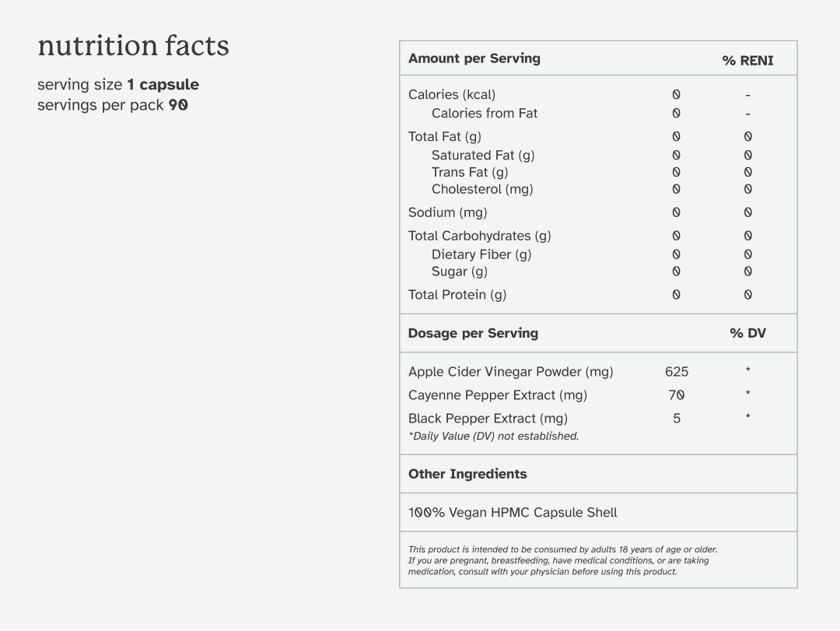
Task: Click the 'nutrition facts' heading
Action: [134, 46]
